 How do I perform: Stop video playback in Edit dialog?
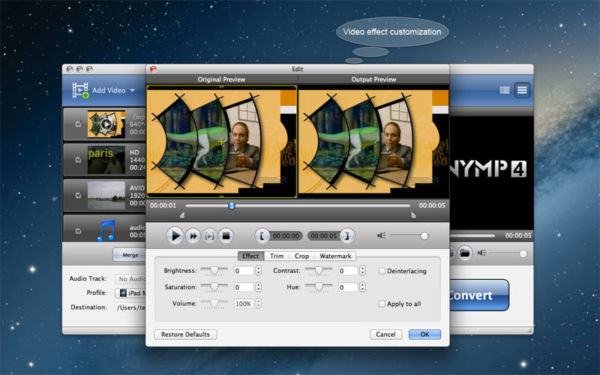click(x=226, y=236)
